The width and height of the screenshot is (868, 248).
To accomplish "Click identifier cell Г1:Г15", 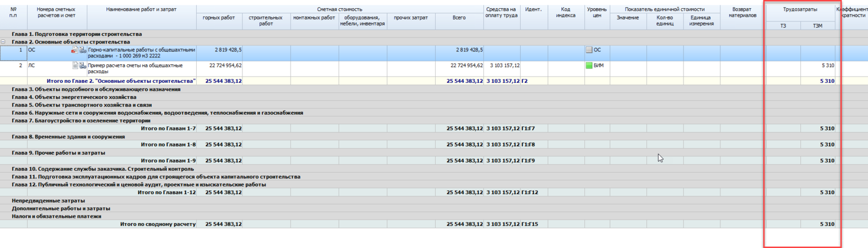I will 529,224.
